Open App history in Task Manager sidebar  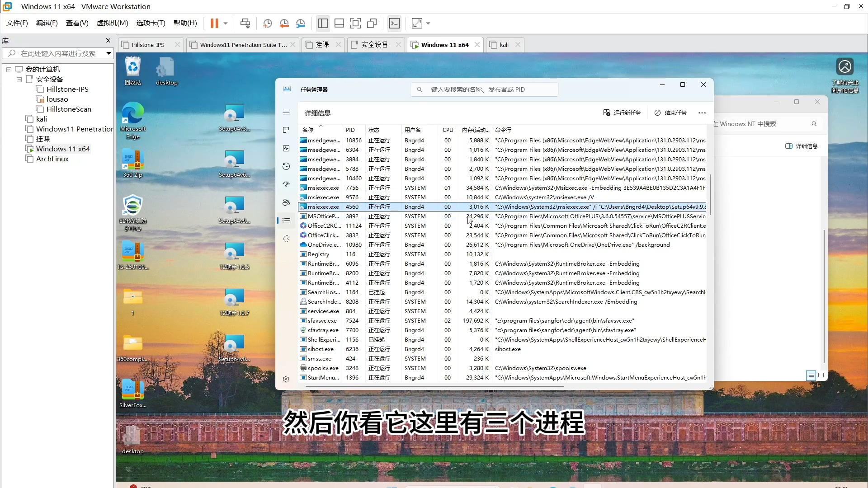(x=286, y=166)
